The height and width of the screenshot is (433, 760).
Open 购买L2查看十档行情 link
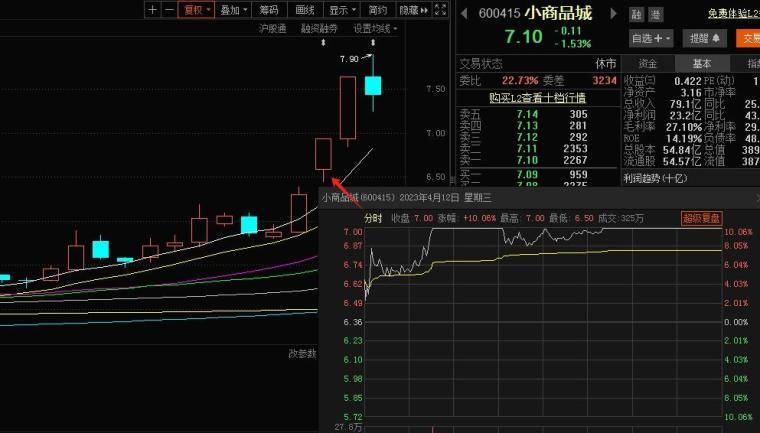click(537, 97)
